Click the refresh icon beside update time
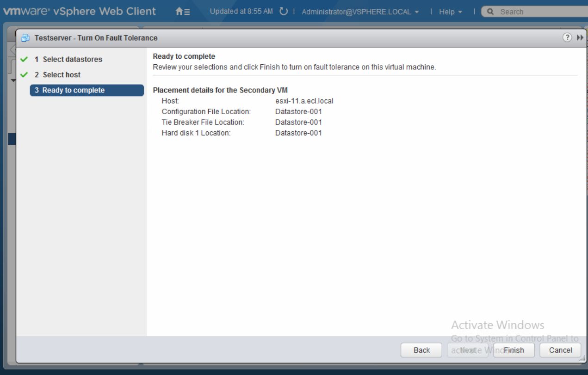Screen dimensions: 588x375 (x=284, y=12)
